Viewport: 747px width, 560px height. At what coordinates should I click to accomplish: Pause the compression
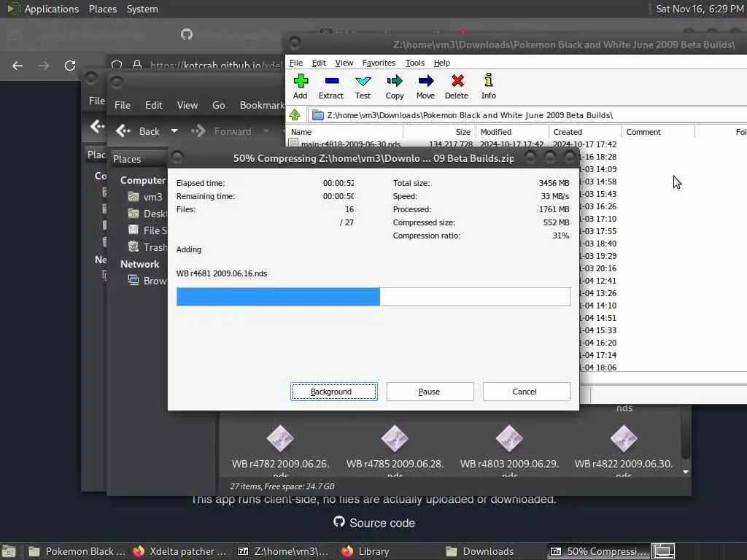(430, 392)
